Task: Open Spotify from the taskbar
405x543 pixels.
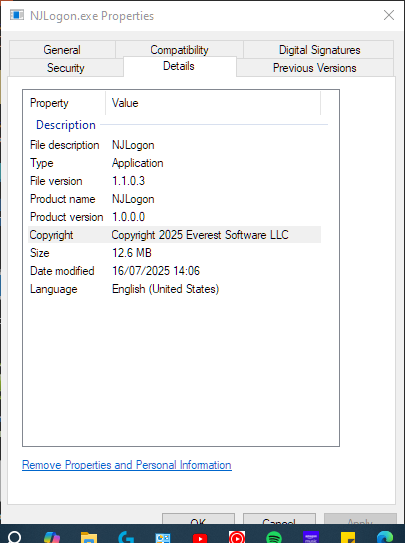Action: (274, 537)
